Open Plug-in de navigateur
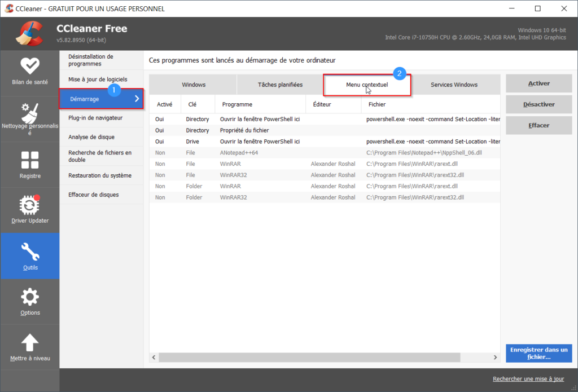578x392 pixels. 101,118
